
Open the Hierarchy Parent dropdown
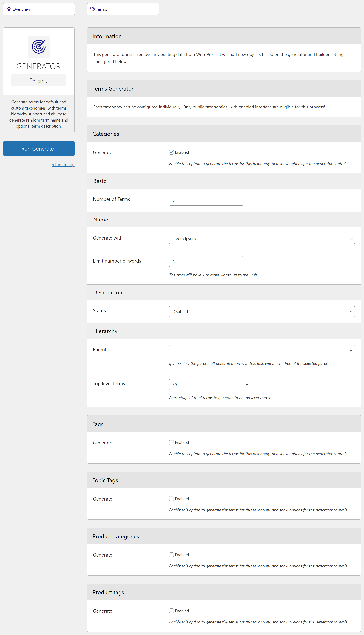click(262, 350)
